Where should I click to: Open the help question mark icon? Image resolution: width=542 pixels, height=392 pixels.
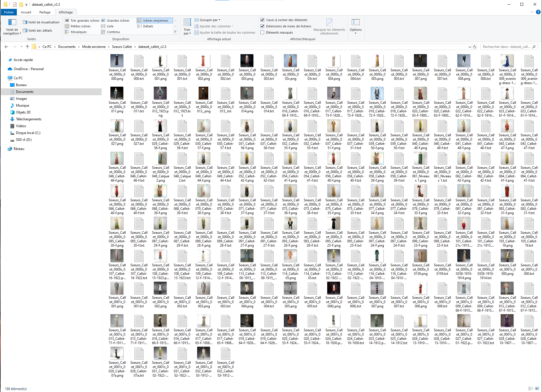(x=538, y=12)
